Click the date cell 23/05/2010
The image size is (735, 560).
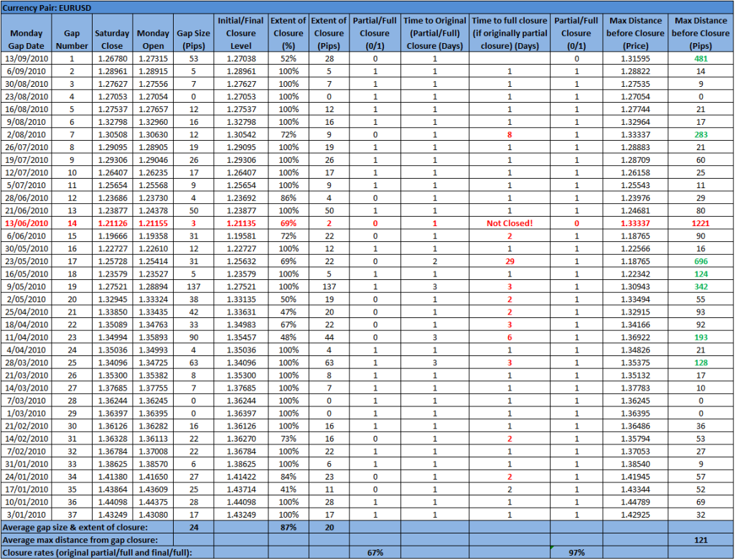point(27,261)
